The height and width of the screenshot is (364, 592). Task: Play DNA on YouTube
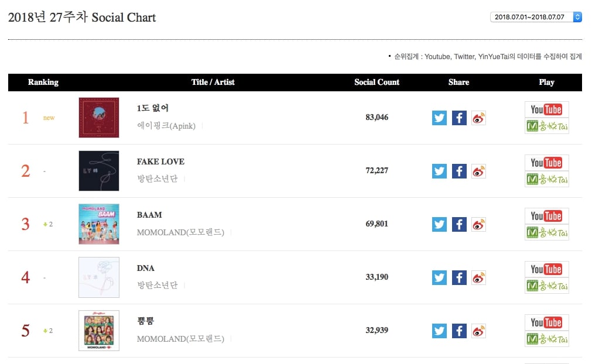(x=546, y=269)
